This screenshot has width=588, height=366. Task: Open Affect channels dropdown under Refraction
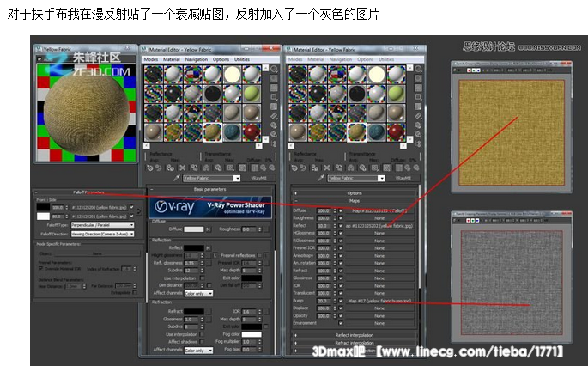point(198,350)
